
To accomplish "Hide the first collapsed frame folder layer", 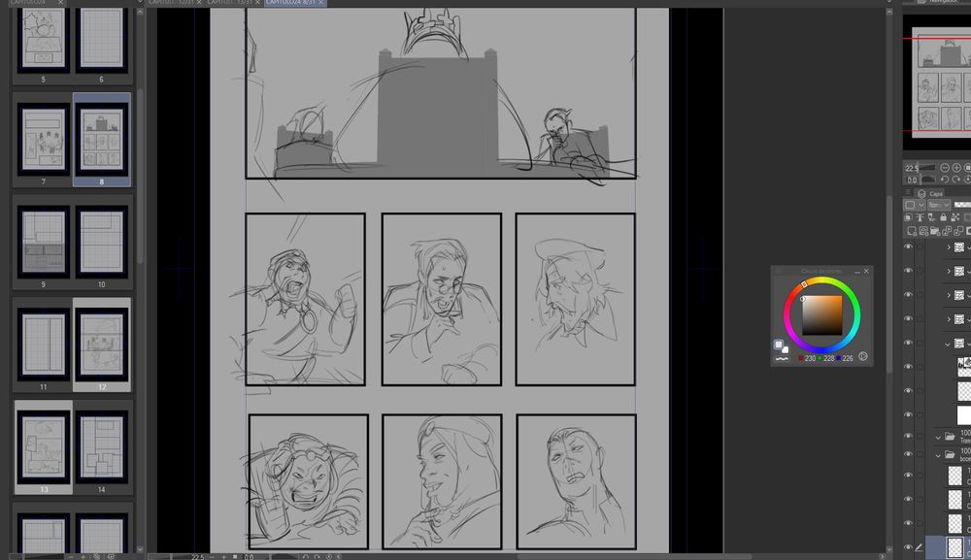I will tap(909, 247).
